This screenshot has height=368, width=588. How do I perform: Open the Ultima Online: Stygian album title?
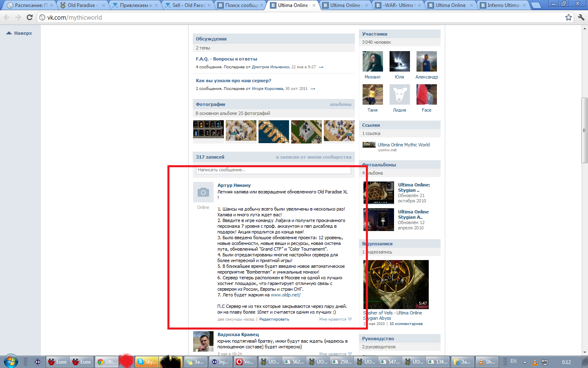pyautogui.click(x=414, y=187)
